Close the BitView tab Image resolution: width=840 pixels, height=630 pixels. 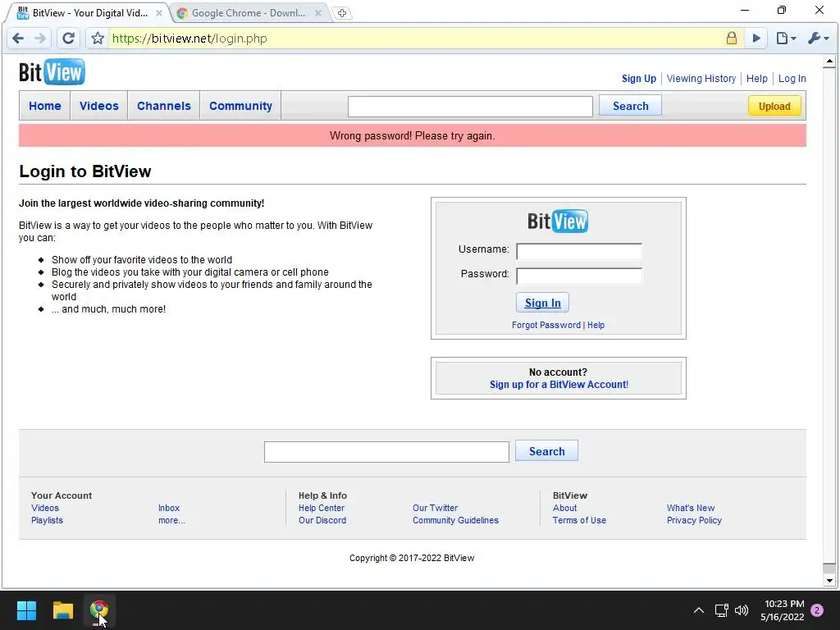pyautogui.click(x=158, y=13)
